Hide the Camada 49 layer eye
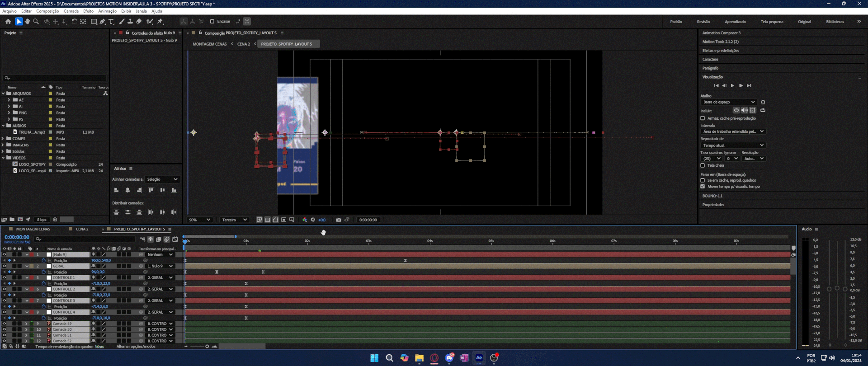This screenshot has width=868, height=366. tap(4, 324)
